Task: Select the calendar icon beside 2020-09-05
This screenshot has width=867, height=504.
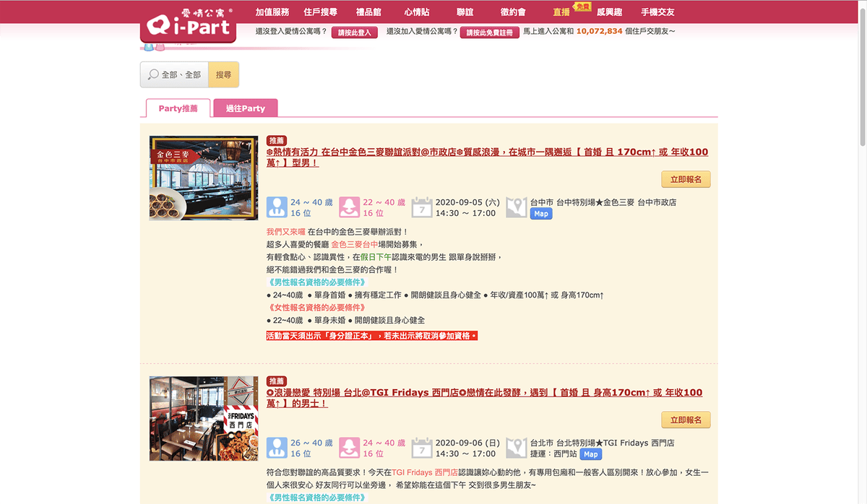Action: tap(421, 207)
